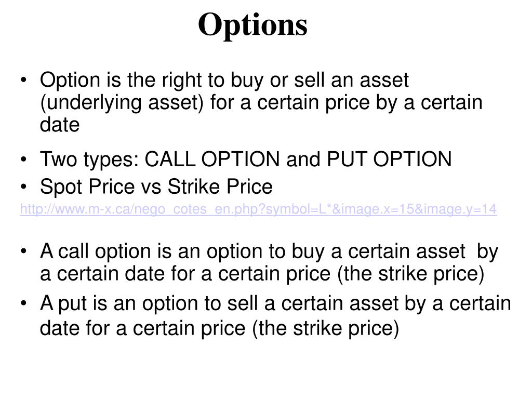532x399 pixels.
Task: Open the m-x.ca nego_cotes hyperlink
Action: coord(258,209)
